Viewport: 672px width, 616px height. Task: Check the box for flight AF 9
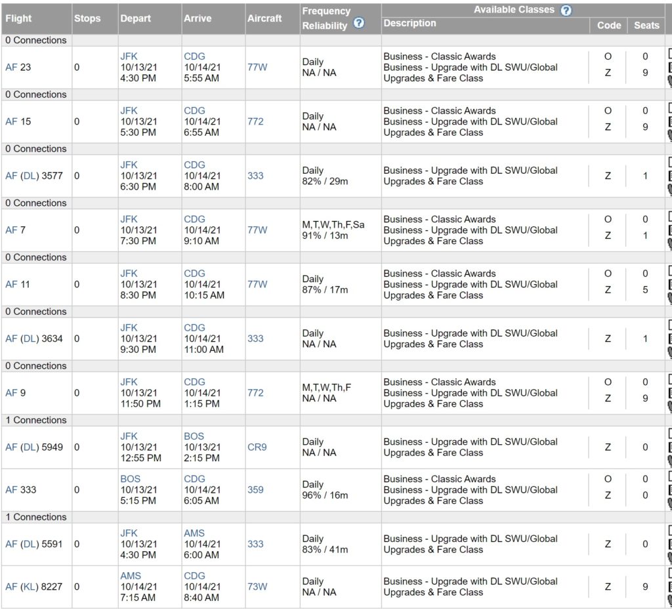(669, 379)
